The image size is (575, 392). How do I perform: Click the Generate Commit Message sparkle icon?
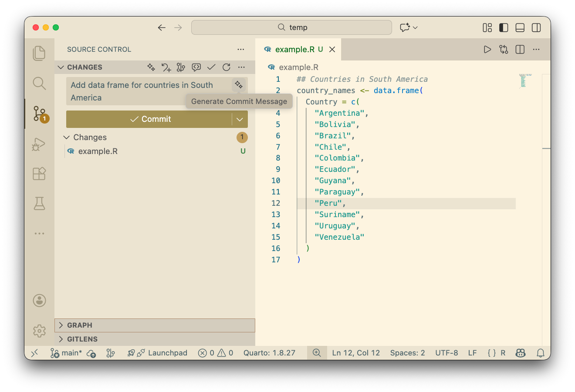(238, 85)
